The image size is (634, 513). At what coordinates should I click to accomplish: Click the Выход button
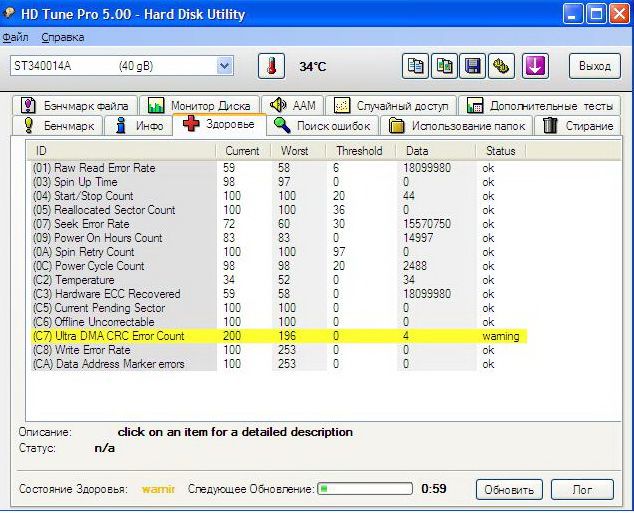[594, 66]
